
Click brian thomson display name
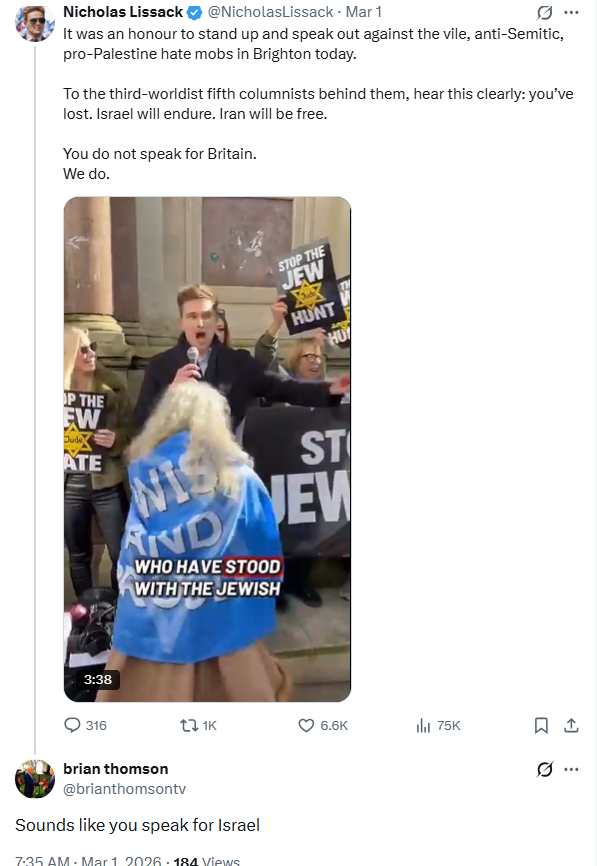pos(115,769)
